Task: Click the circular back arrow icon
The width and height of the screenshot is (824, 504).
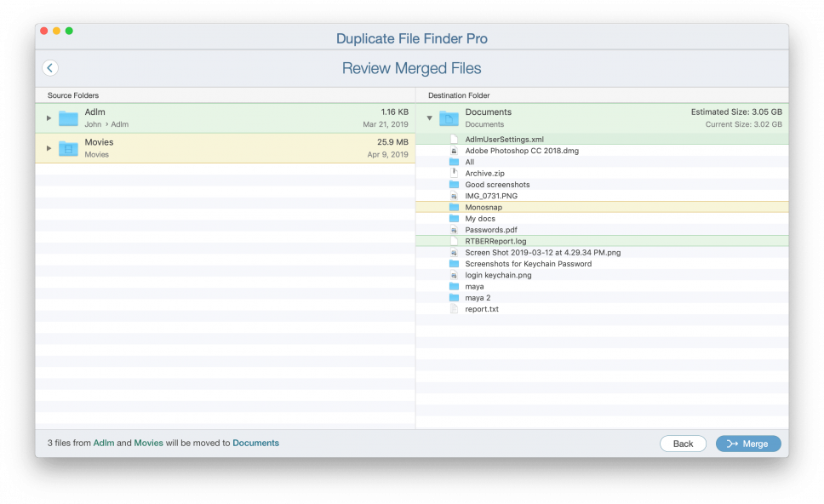Action: 49,67
